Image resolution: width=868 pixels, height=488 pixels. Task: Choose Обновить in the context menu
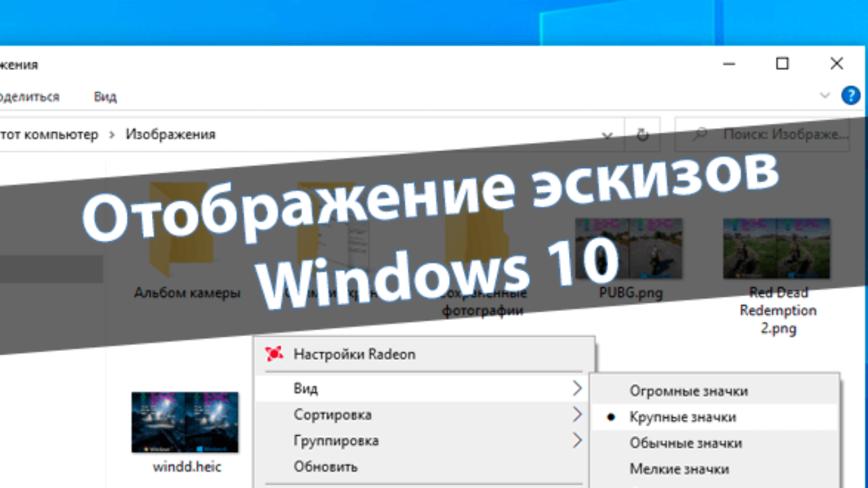425,466
